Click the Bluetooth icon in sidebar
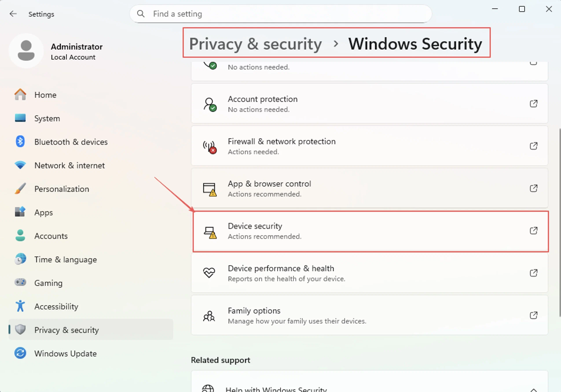This screenshot has height=392, width=561. pyautogui.click(x=20, y=141)
